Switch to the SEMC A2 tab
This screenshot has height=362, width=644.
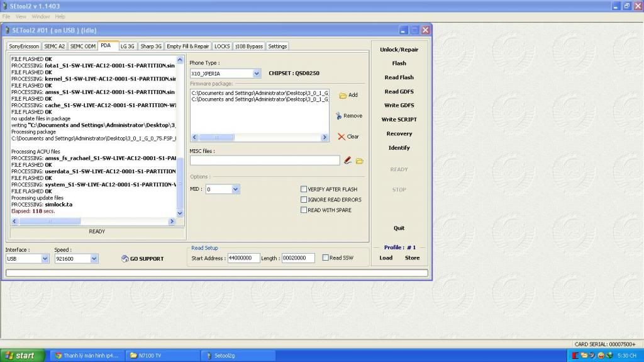tap(54, 47)
